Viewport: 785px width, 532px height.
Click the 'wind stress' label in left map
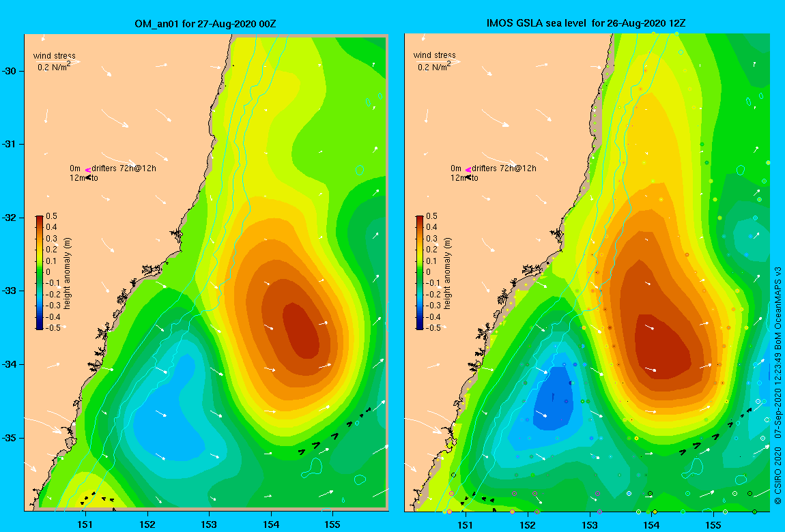tap(54, 55)
